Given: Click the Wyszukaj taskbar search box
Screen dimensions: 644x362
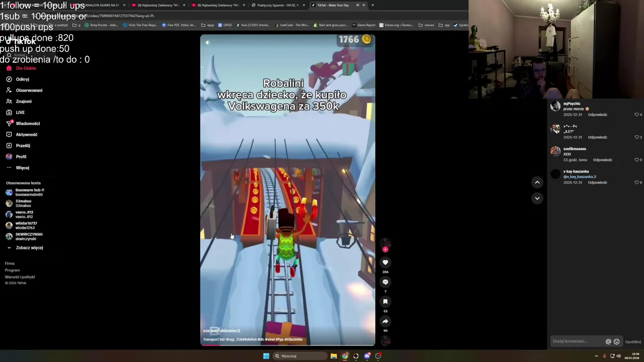Looking at the screenshot, I should (x=301, y=356).
